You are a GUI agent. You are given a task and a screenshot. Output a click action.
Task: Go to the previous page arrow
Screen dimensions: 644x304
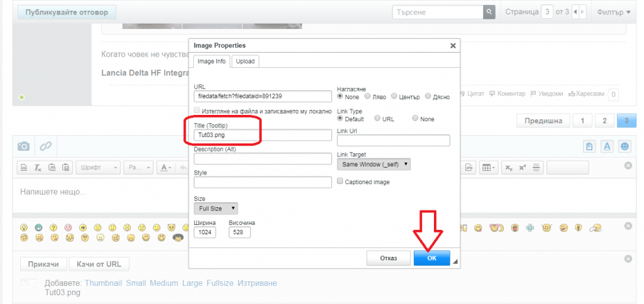575,12
